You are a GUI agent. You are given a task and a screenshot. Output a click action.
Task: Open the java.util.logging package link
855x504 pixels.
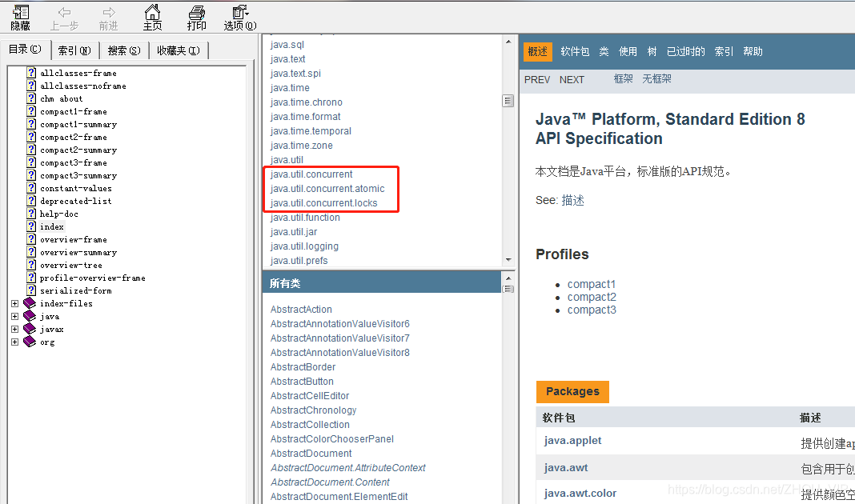[x=304, y=246]
